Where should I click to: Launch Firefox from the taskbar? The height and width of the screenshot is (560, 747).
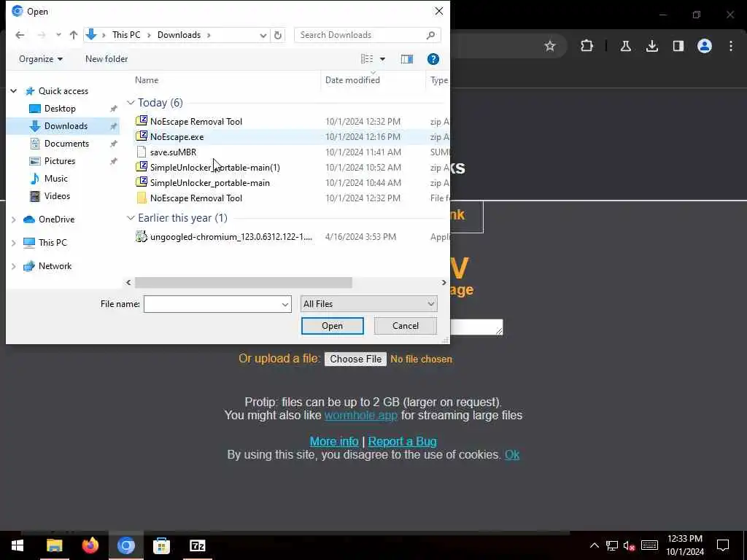point(90,545)
